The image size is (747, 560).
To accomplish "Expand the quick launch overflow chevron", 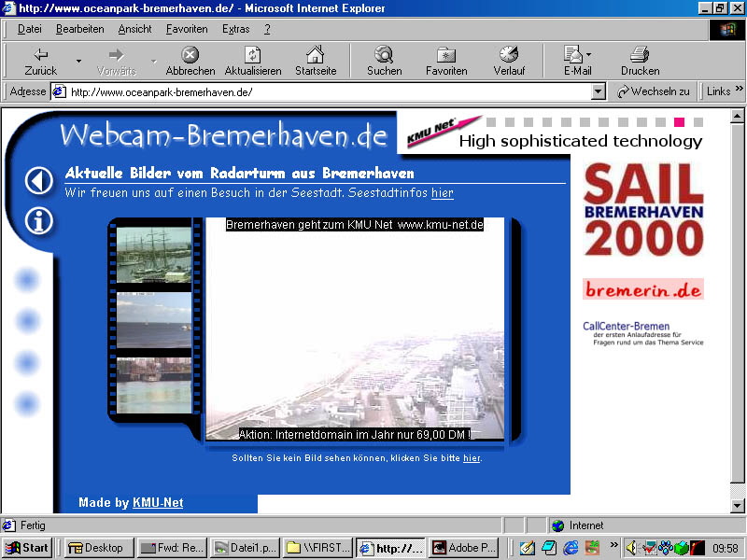I will coord(613,544).
